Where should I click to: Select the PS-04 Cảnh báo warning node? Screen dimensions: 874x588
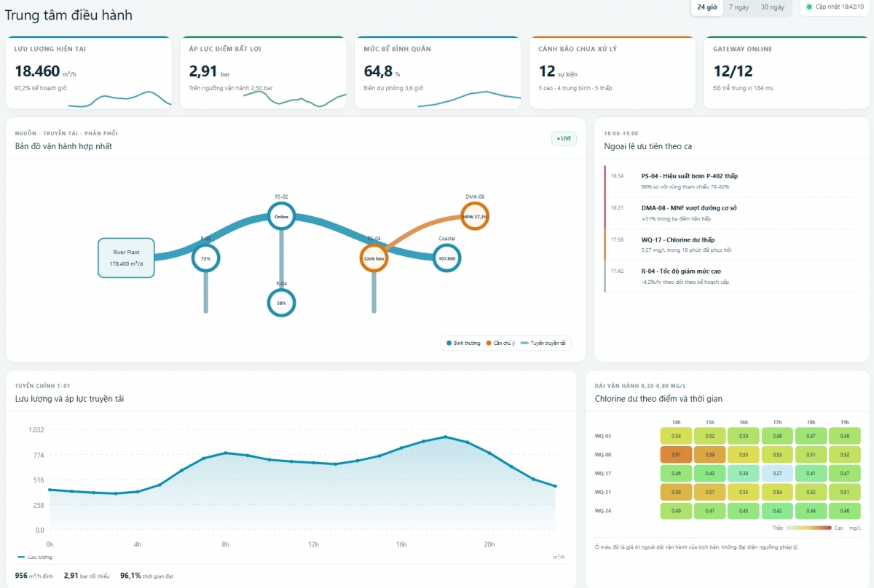[374, 258]
